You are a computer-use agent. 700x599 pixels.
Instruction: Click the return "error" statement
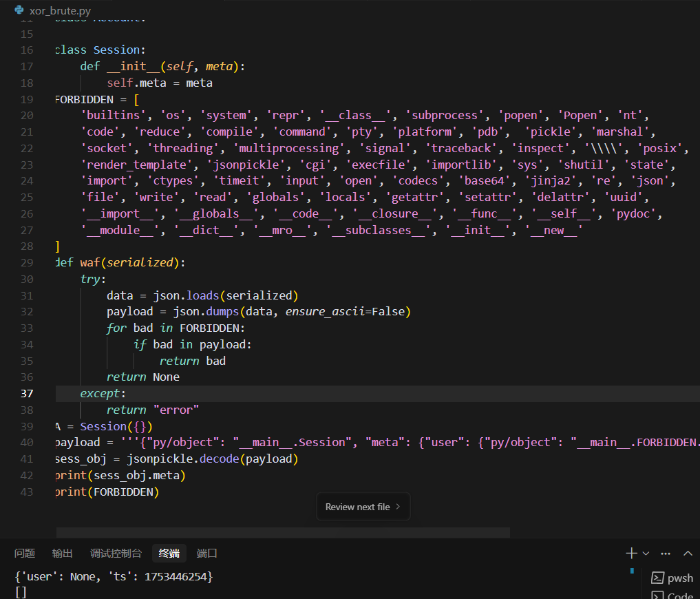tap(153, 410)
